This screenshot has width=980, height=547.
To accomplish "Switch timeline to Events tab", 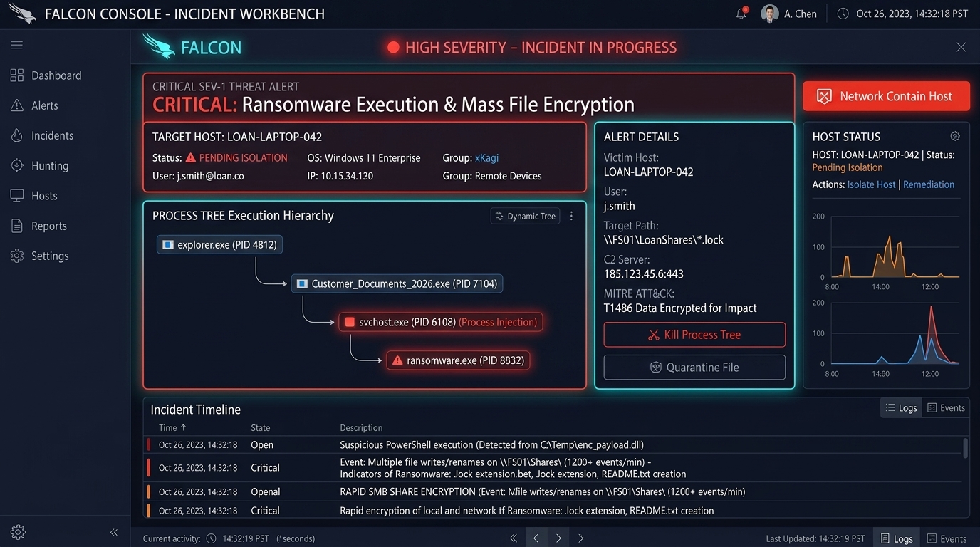I will [x=946, y=408].
